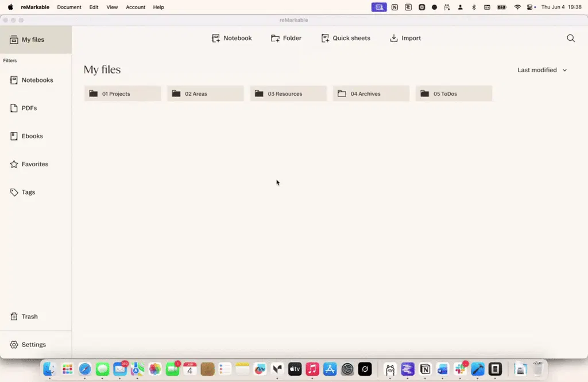Open Reminders from the dock
588x382 pixels.
[x=225, y=369]
